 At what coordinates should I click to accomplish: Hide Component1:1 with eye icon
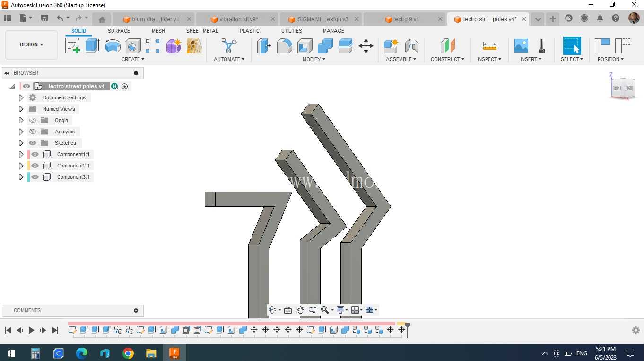(35, 154)
